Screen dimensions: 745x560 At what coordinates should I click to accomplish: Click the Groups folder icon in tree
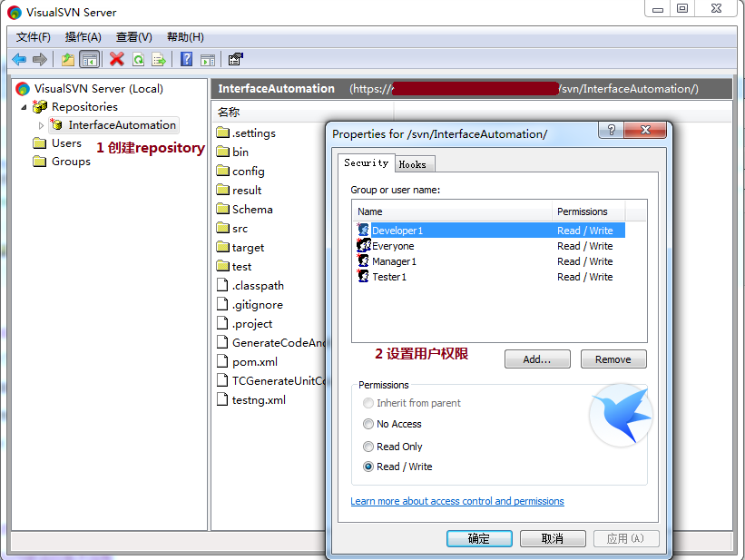pyautogui.click(x=39, y=162)
